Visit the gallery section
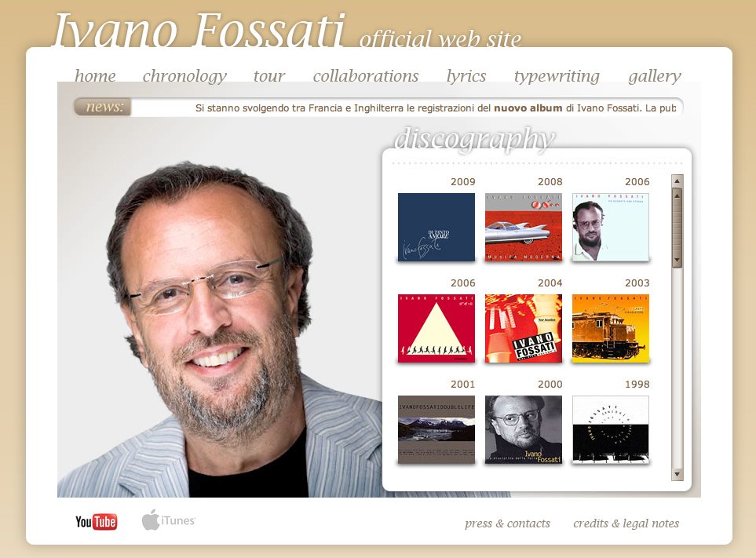 click(x=654, y=75)
